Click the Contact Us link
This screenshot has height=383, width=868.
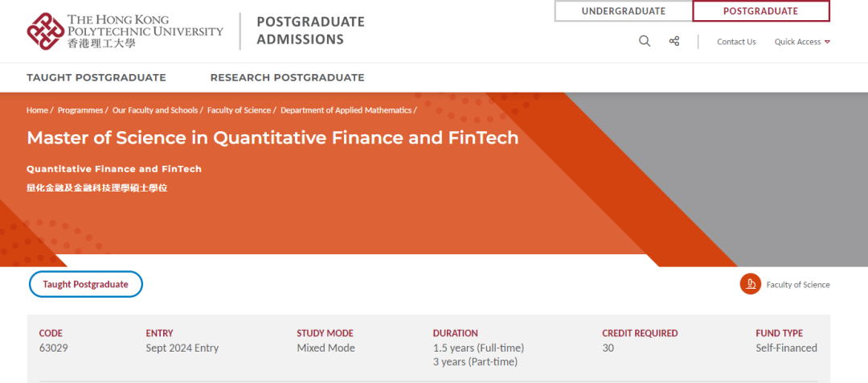pyautogui.click(x=736, y=42)
